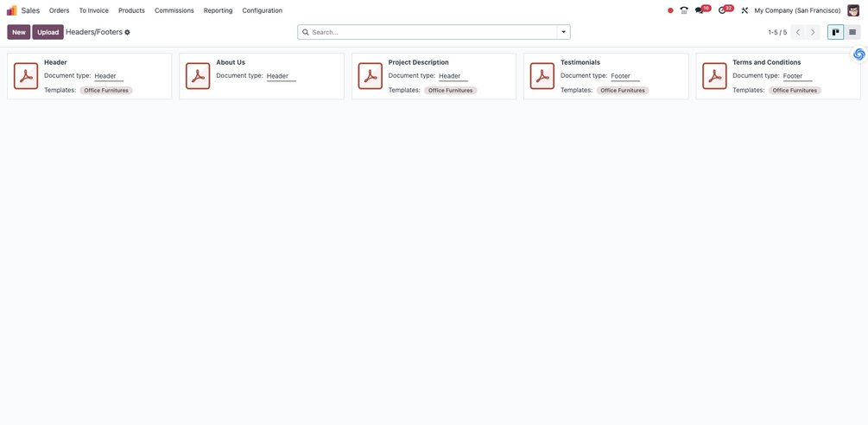
Task: Open the Products menu
Action: (x=132, y=10)
